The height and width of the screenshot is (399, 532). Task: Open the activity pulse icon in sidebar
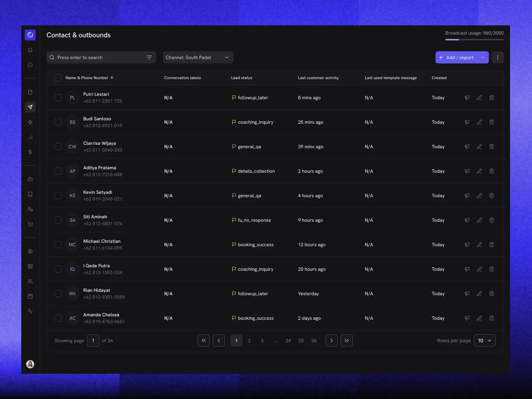[x=30, y=311]
